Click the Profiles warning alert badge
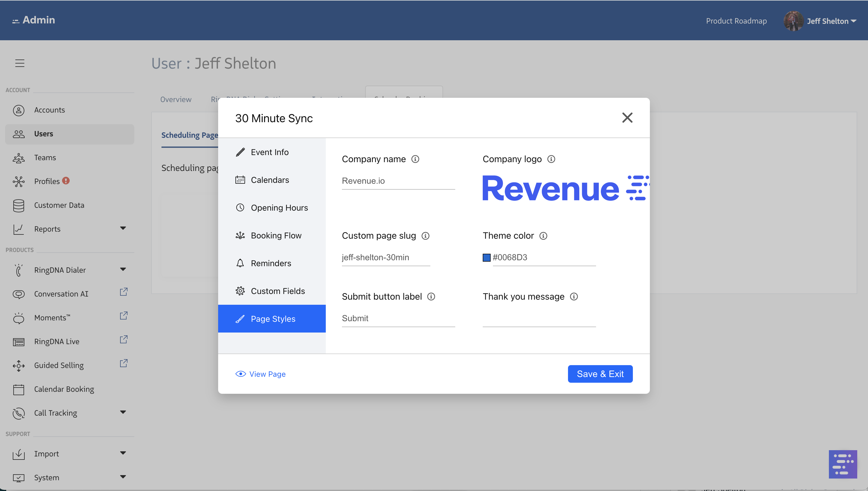 [66, 181]
